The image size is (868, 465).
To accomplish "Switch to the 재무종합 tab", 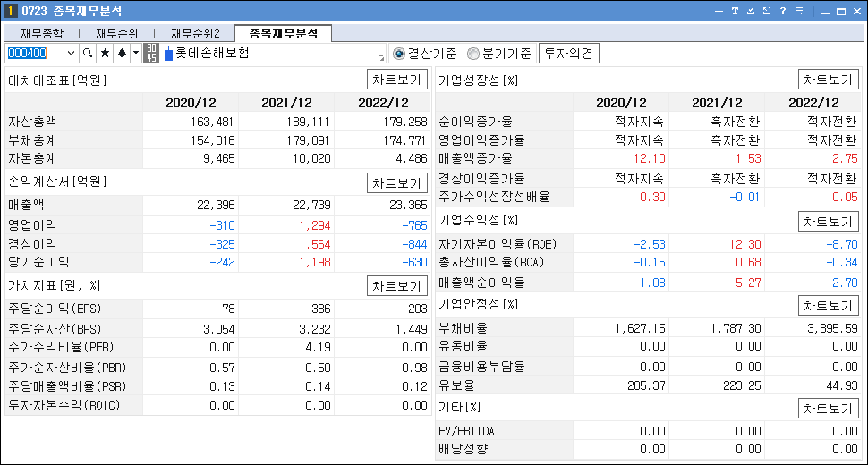I will [x=42, y=34].
